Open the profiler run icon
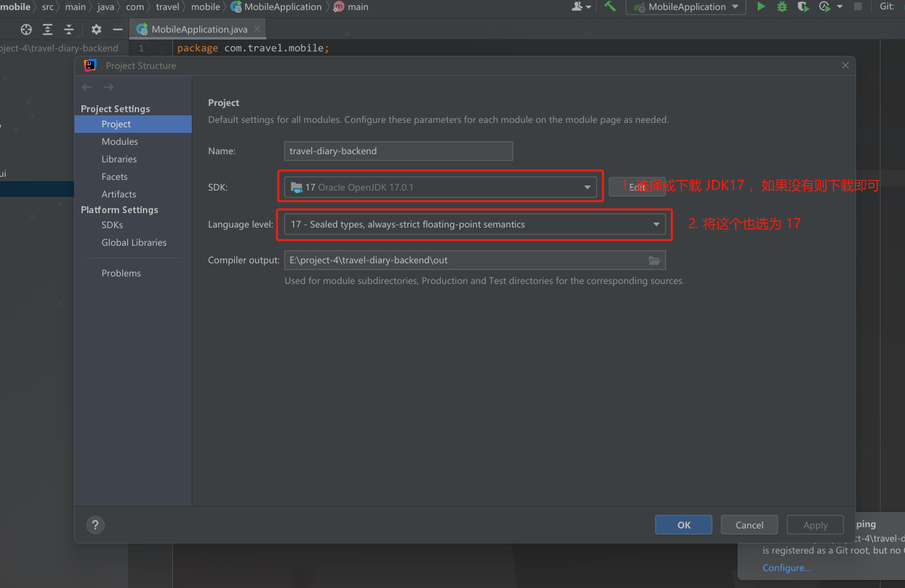Screen dimensions: 905x588 point(825,6)
